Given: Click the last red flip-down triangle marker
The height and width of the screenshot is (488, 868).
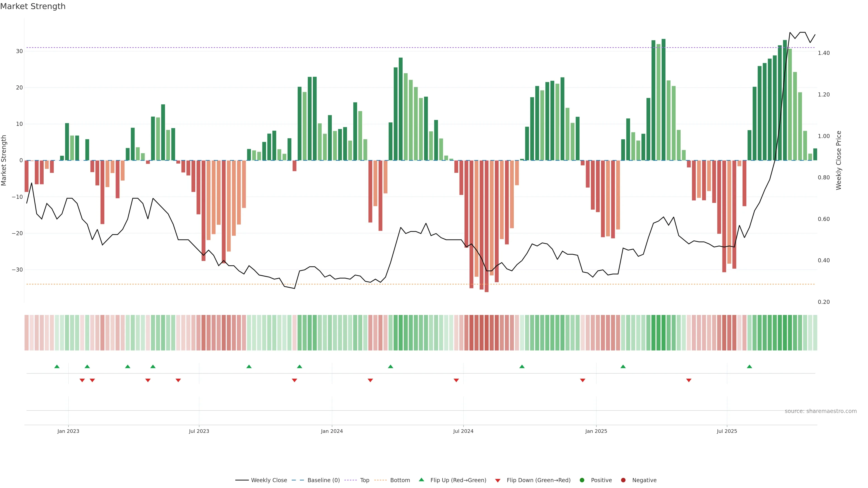Looking at the screenshot, I should point(689,380).
